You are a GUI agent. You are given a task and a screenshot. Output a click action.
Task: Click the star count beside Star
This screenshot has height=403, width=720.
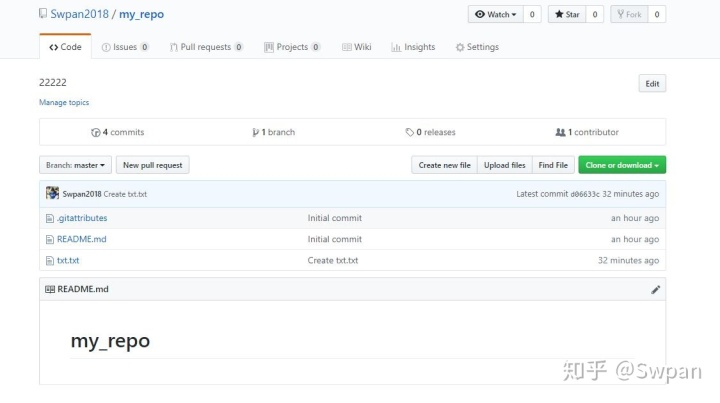[595, 14]
